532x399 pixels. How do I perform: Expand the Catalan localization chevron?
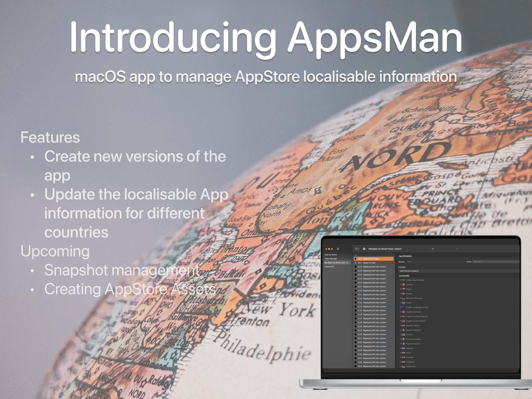pyautogui.click(x=401, y=285)
